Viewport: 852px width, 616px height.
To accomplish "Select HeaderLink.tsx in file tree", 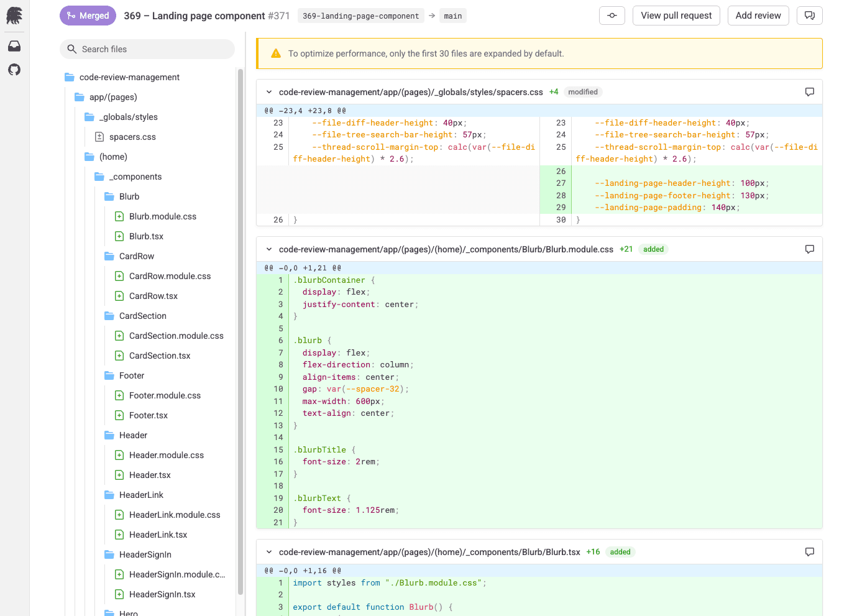I will click(152, 535).
